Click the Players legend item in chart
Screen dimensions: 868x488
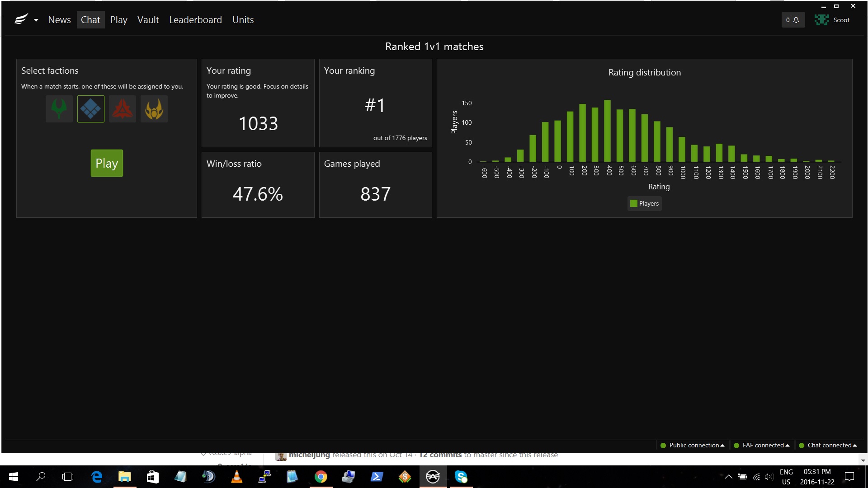(644, 203)
